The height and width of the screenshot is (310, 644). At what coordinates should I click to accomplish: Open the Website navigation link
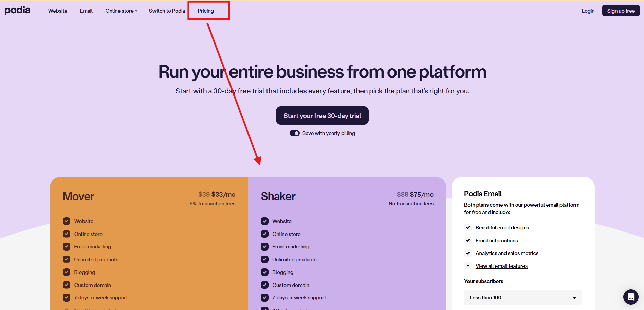click(58, 11)
